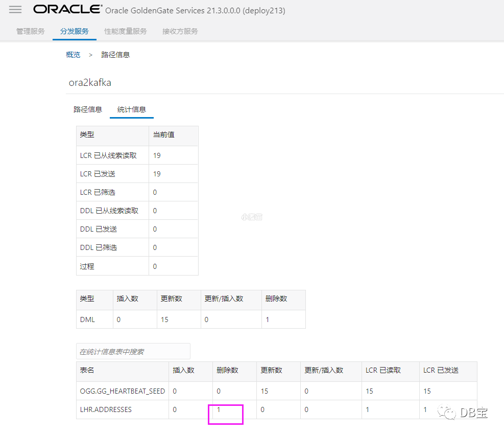Viewport: 504px width, 434px height.
Task: Switch to 管理服务 tab
Action: (31, 31)
